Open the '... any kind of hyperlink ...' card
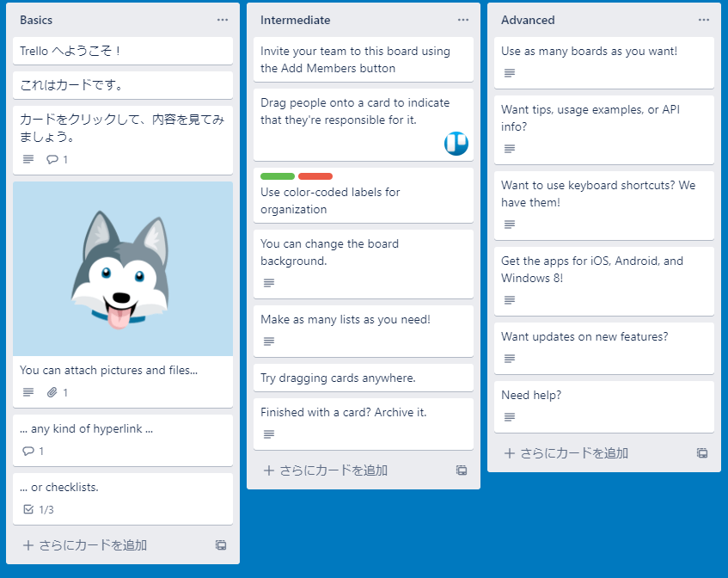The height and width of the screenshot is (578, 728). coord(123,440)
